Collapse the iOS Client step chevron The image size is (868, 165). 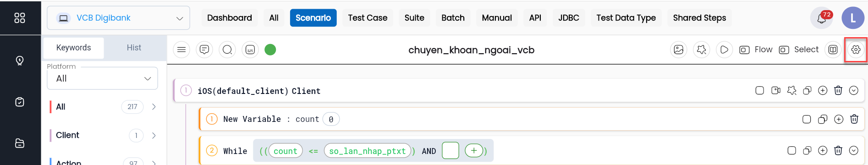853,90
